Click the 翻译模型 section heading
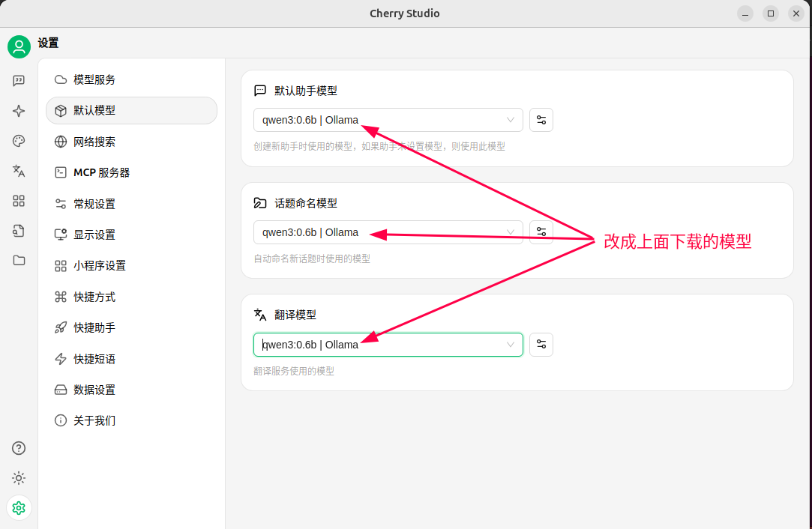Image resolution: width=812 pixels, height=529 pixels. click(x=295, y=315)
